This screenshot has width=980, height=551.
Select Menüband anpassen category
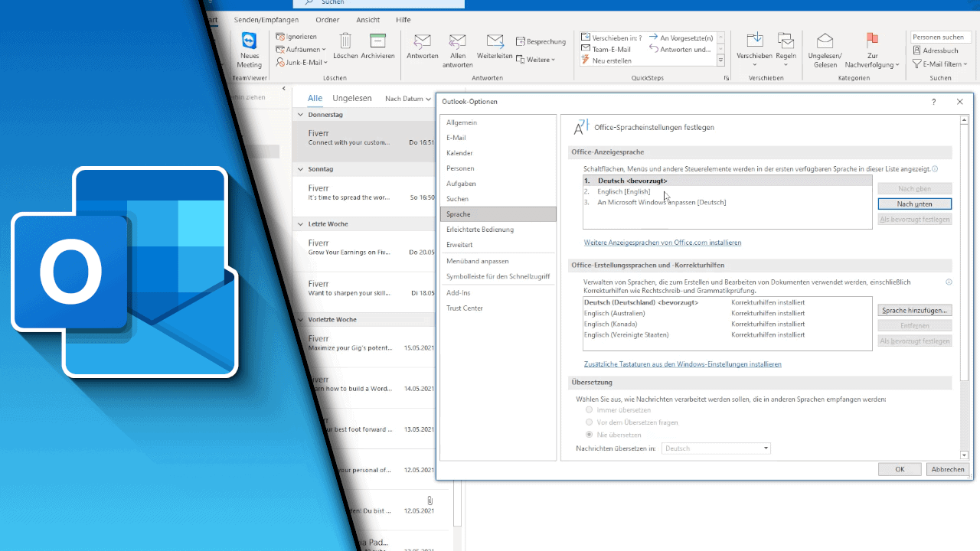coord(498,261)
